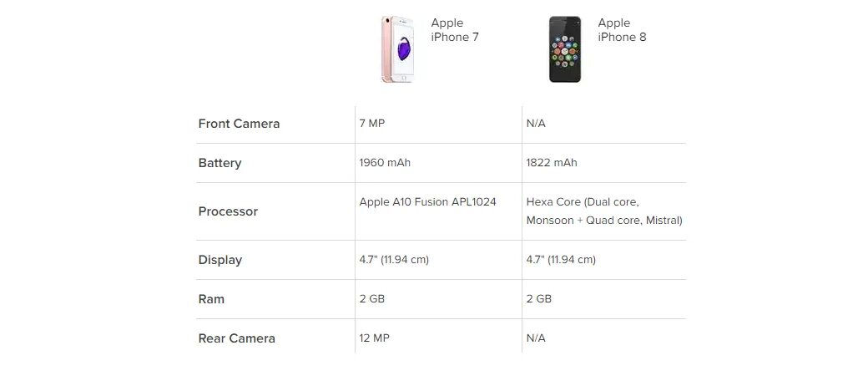Select the Ram row label

211,299
